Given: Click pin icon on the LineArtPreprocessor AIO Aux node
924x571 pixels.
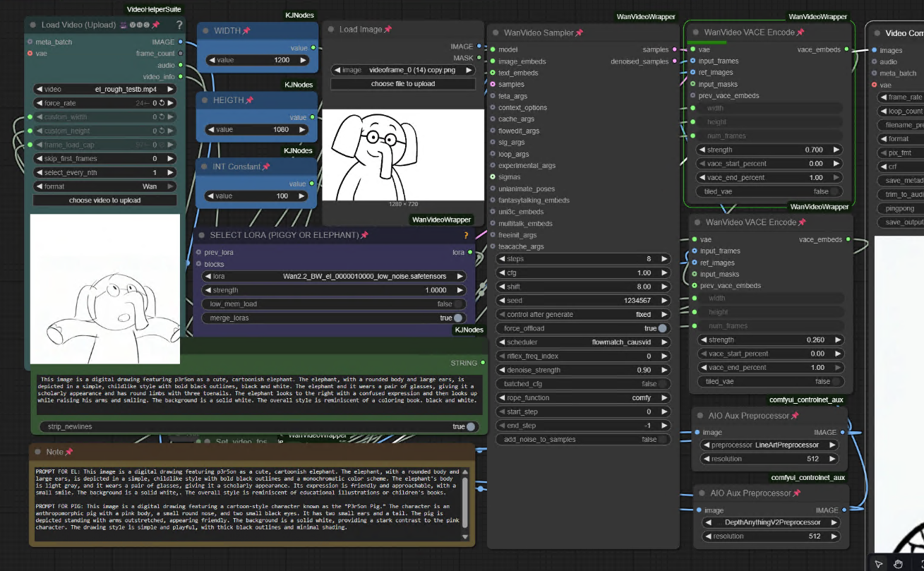Looking at the screenshot, I should [795, 416].
